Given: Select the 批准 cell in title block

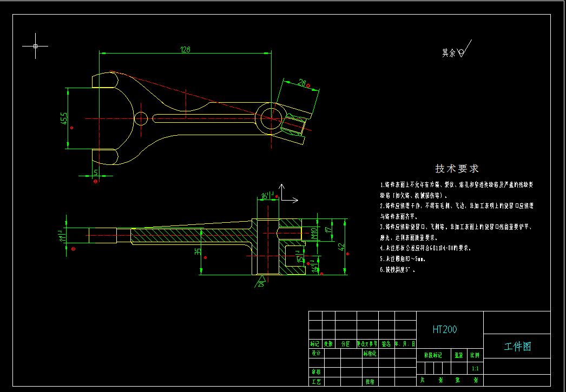Looking at the screenshot, I should click(370, 381).
